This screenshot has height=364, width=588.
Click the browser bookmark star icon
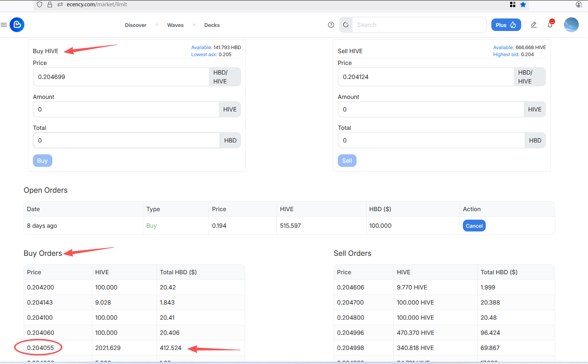523,4
